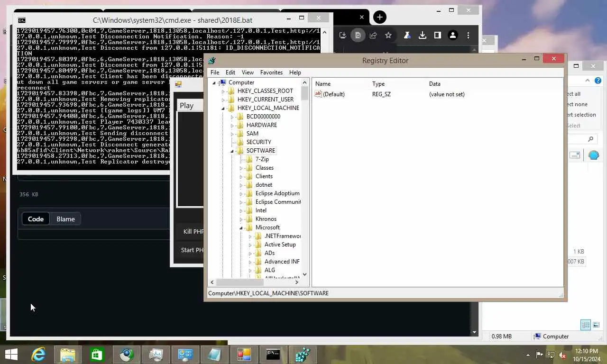The width and height of the screenshot is (607, 364).
Task: Open File Explorer from the taskbar
Action: (68, 354)
